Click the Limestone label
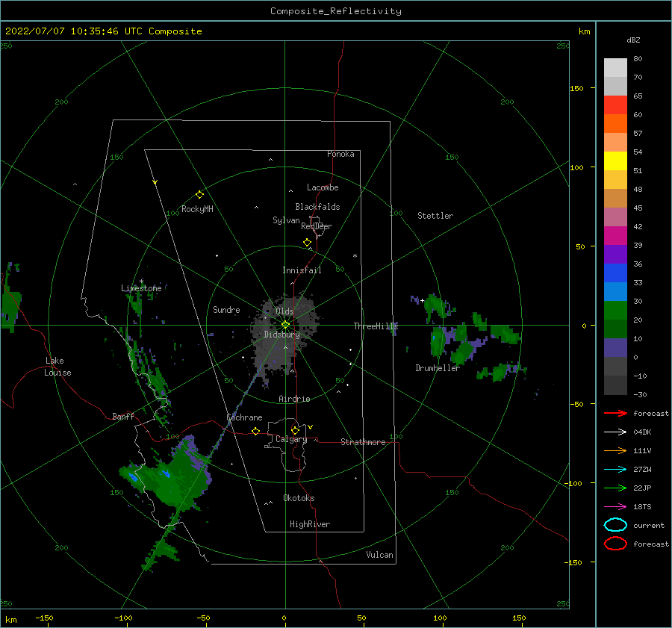The width and height of the screenshot is (672, 628). click(x=141, y=288)
